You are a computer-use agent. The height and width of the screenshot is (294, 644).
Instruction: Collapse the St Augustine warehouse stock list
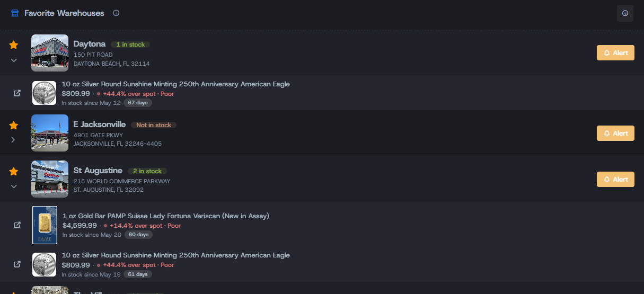pos(14,186)
